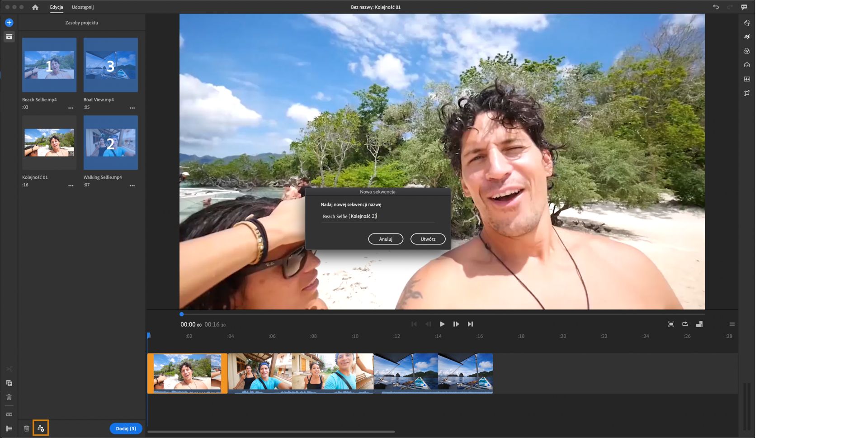Screen dimensions: 868x438
Task: Click the Utwórz button
Action: pos(428,239)
